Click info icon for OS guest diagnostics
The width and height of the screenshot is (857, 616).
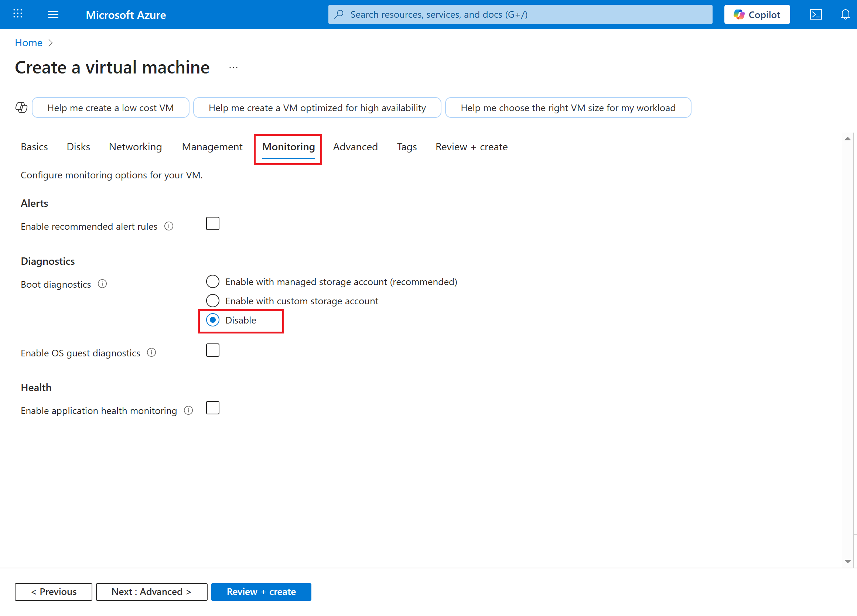pyautogui.click(x=151, y=352)
